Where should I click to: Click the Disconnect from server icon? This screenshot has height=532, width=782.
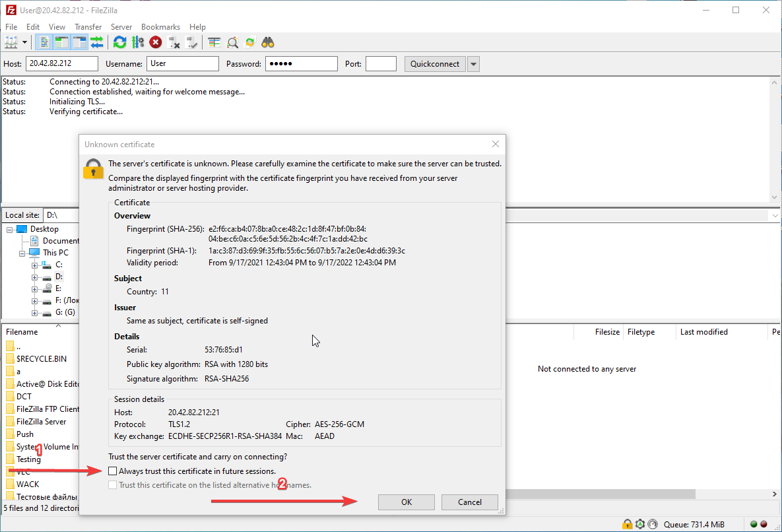(174, 42)
